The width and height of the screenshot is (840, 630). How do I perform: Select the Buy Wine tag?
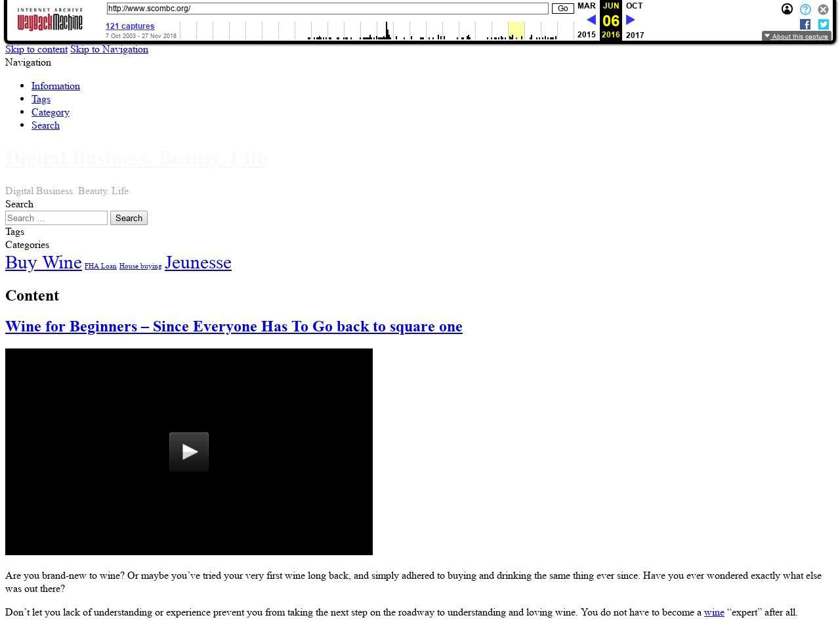click(43, 262)
